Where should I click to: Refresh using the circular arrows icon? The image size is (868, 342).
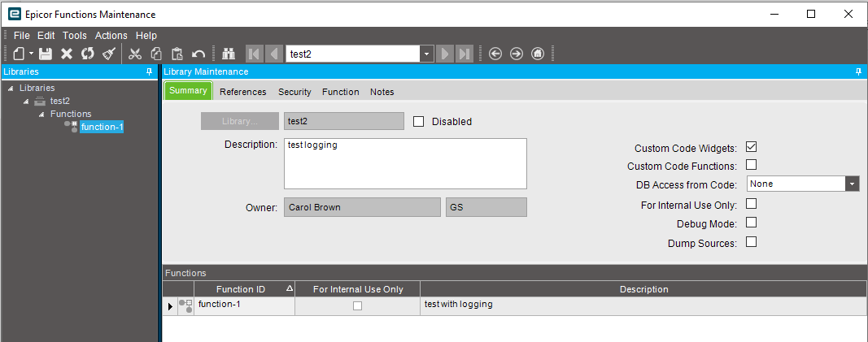88,54
